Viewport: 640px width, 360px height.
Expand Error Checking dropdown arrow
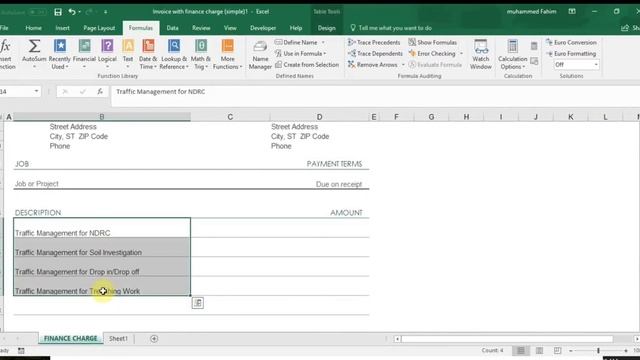[461, 53]
